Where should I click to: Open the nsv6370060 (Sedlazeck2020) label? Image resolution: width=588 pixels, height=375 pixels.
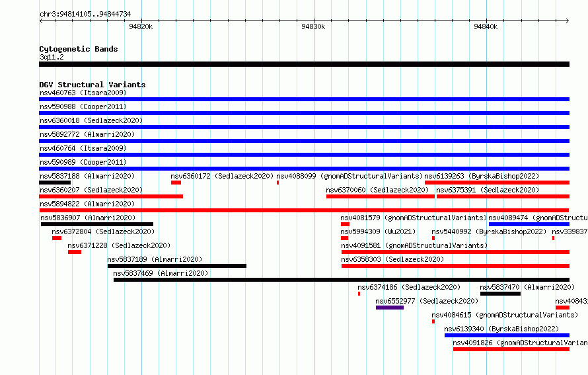coord(377,190)
